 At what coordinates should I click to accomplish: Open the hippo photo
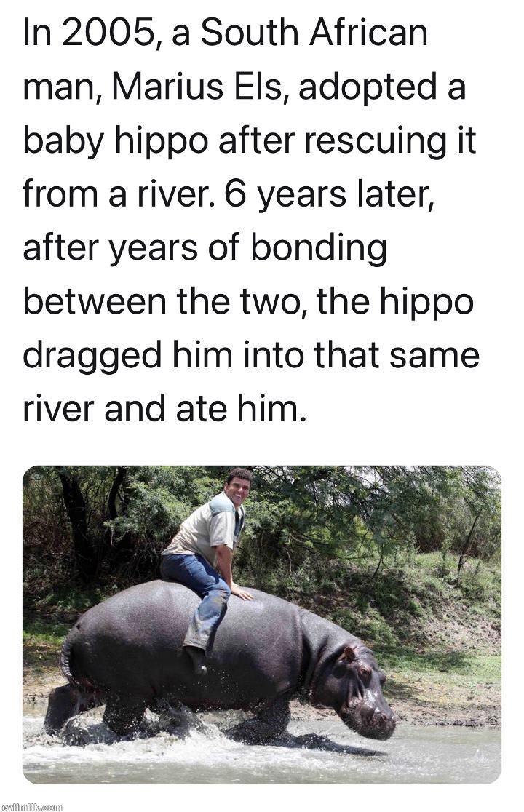click(x=262, y=624)
